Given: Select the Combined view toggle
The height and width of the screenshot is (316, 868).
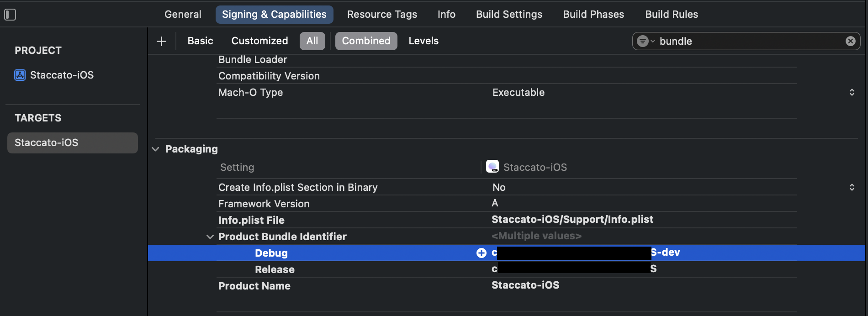Looking at the screenshot, I should click(366, 41).
